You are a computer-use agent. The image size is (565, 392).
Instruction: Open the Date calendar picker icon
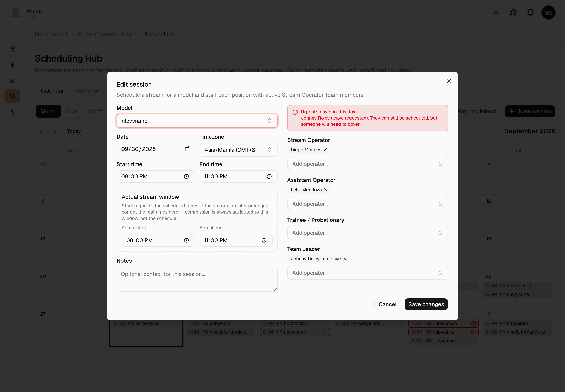187,149
